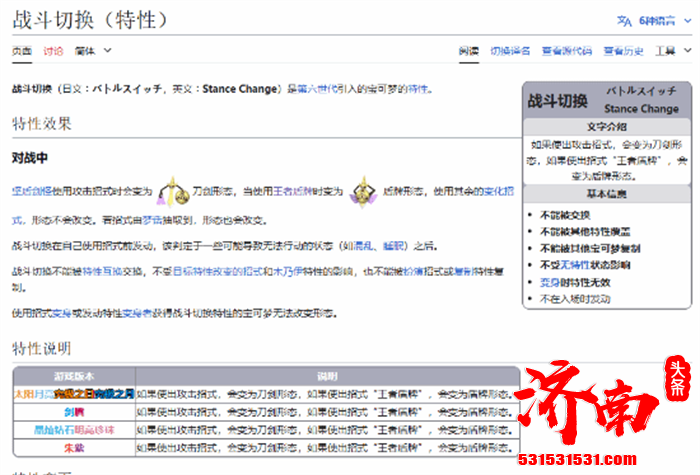Click the language translation icon
This screenshot has width=700, height=475.
coord(623,19)
